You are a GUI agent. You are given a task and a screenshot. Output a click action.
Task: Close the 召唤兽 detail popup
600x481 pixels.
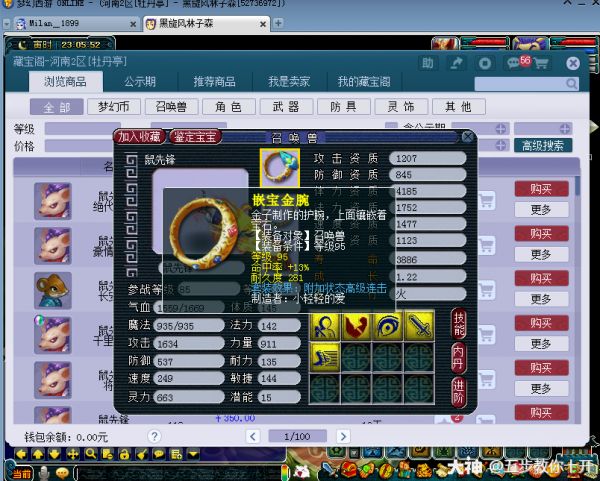pos(467,137)
